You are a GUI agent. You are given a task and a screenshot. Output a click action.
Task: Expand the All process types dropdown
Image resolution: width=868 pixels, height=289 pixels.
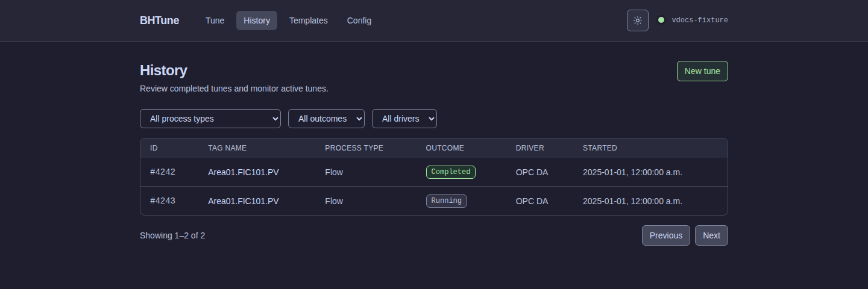[210, 119]
